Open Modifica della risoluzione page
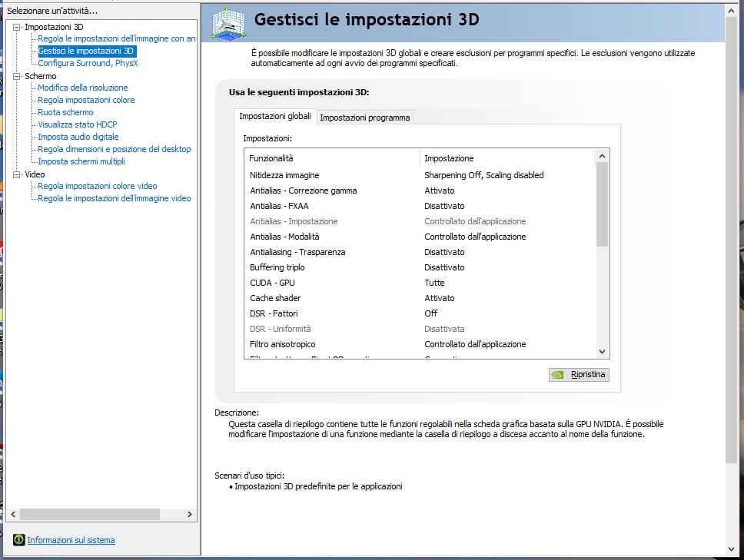The height and width of the screenshot is (560, 744). click(x=83, y=88)
